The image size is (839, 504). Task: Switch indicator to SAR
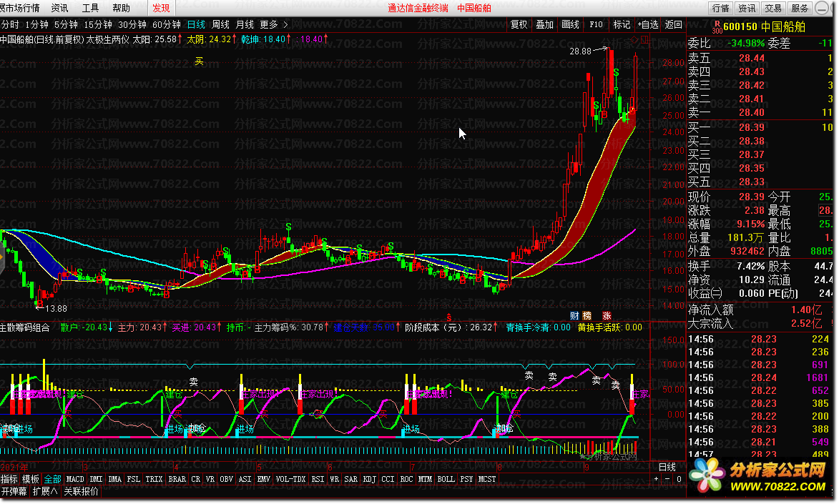(351, 479)
